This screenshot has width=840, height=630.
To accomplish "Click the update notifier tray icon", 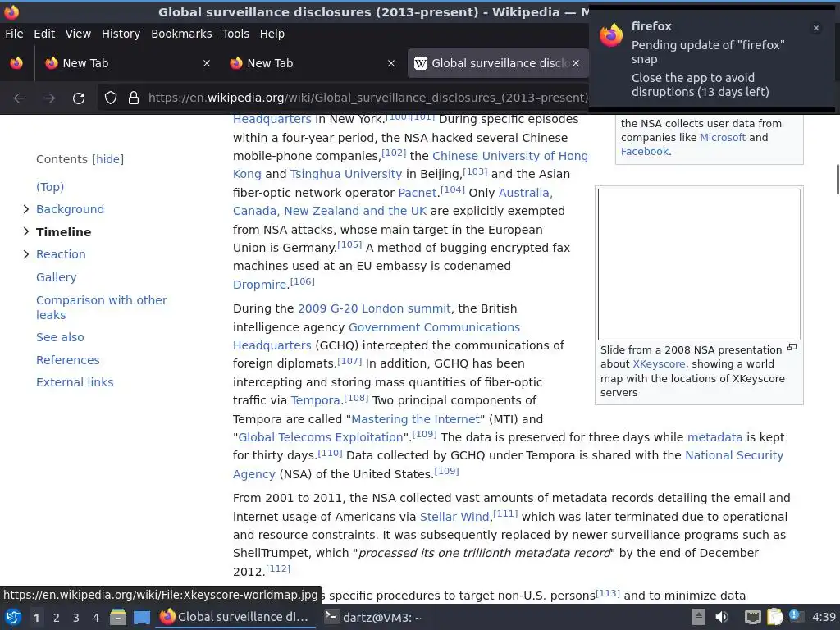I will tap(796, 616).
